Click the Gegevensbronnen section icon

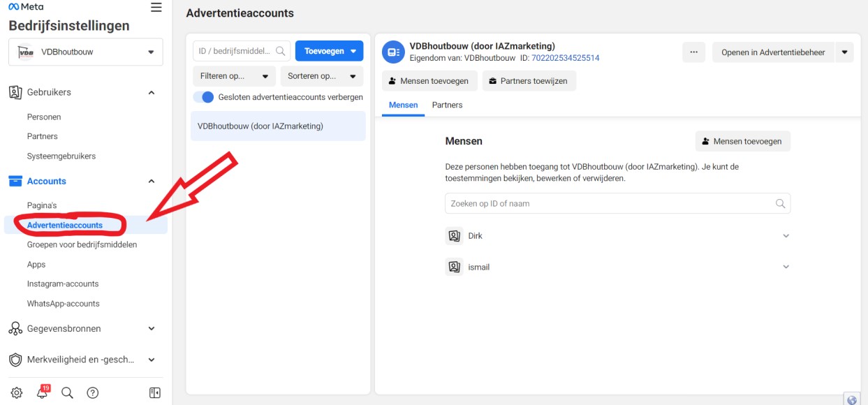[x=15, y=328]
